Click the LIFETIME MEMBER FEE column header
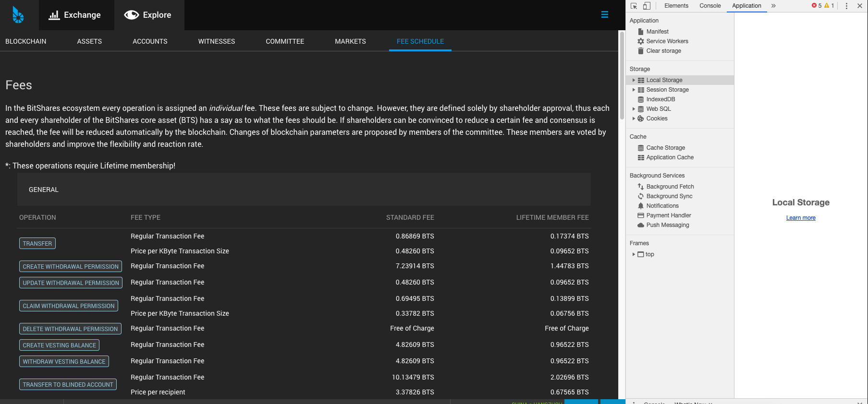This screenshot has width=868, height=404. pyautogui.click(x=552, y=217)
